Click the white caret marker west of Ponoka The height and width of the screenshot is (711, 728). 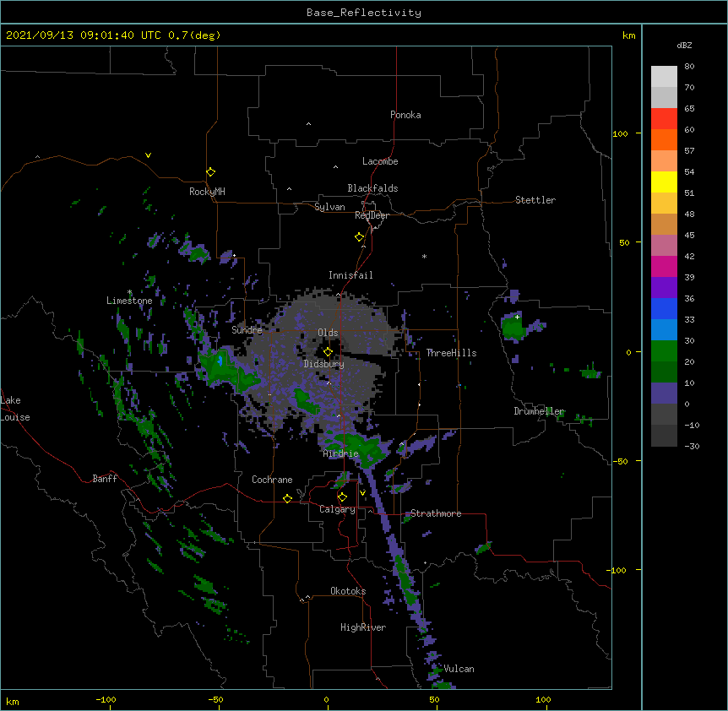[309, 124]
